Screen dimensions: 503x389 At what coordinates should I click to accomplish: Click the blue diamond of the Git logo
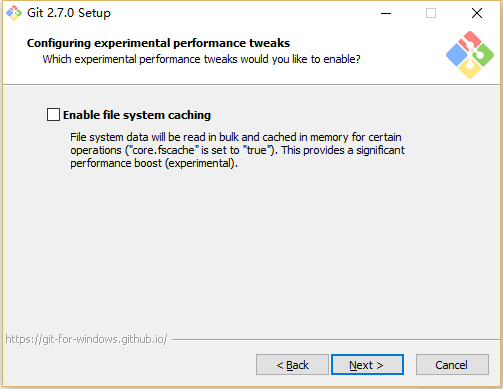pos(456,55)
